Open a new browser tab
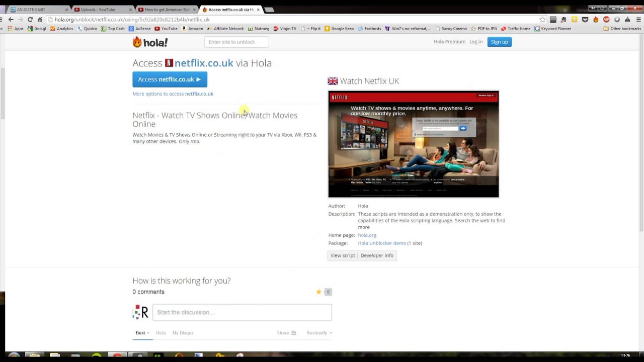 click(x=269, y=10)
